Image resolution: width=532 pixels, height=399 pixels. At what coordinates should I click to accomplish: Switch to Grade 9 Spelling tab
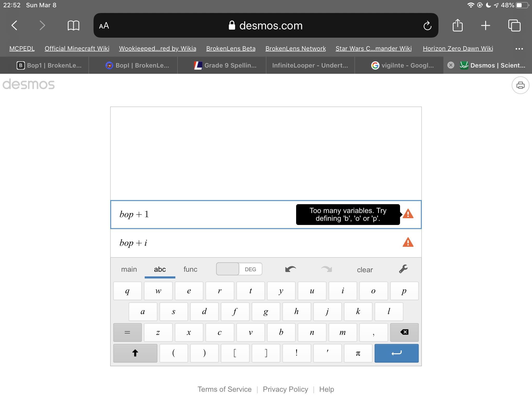(x=222, y=65)
